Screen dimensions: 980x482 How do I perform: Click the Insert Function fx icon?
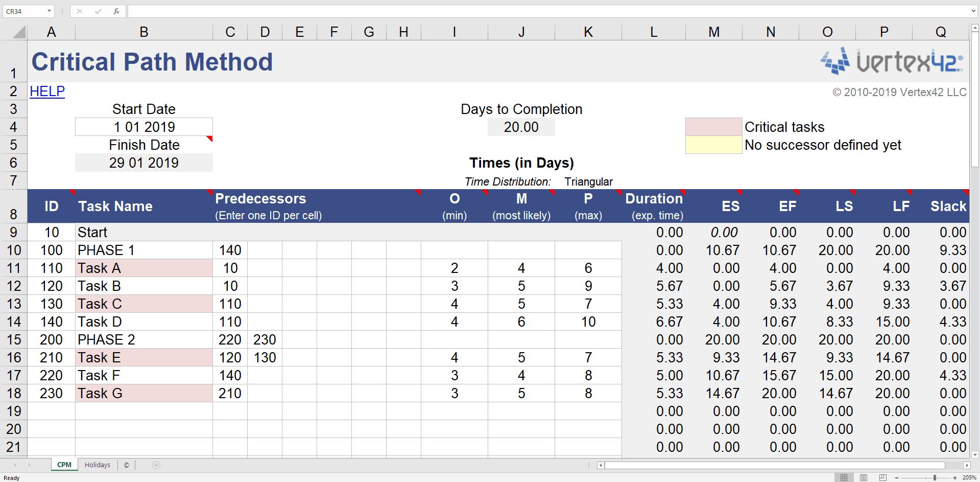click(116, 11)
